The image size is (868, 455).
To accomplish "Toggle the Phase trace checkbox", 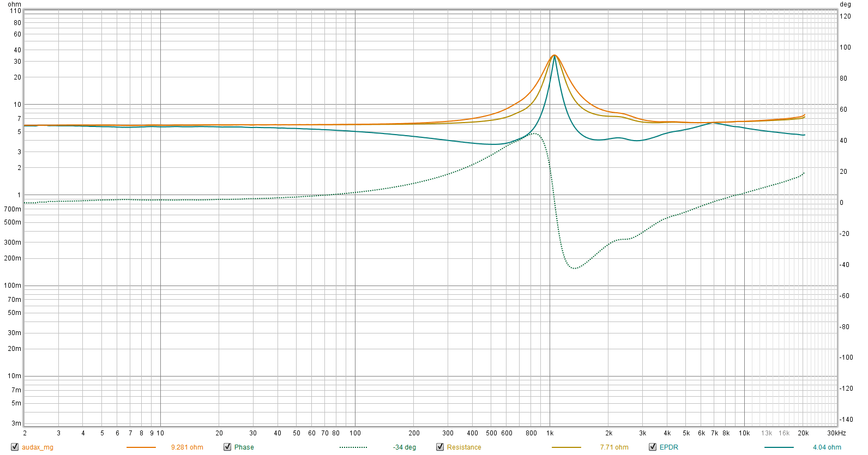I will click(x=227, y=447).
